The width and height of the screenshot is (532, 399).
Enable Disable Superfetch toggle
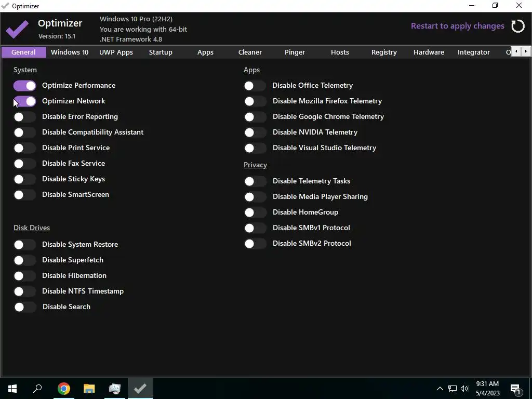24,260
